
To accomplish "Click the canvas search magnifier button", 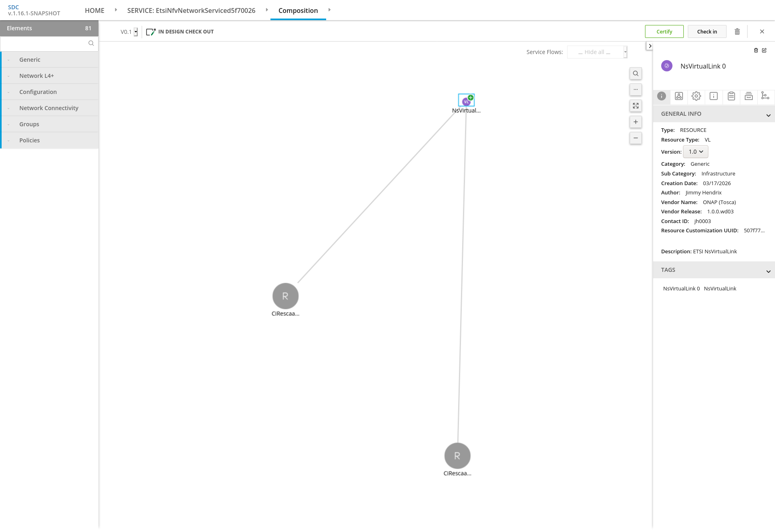I will point(636,73).
